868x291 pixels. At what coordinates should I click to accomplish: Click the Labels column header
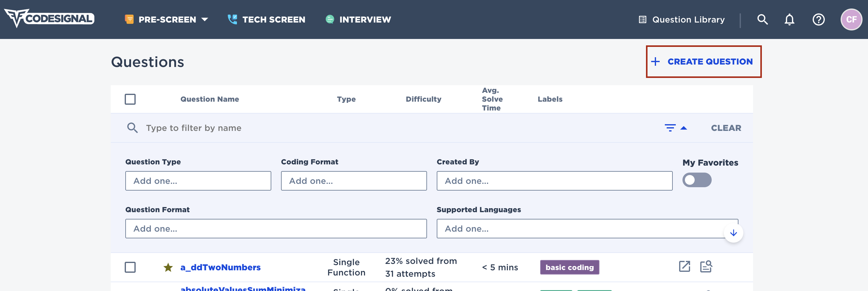pyautogui.click(x=550, y=99)
